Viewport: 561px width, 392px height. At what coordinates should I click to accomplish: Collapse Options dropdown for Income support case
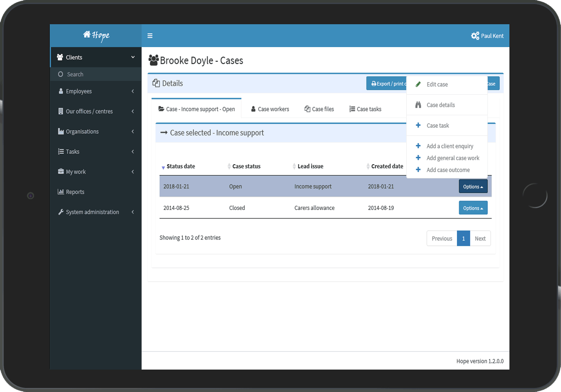[473, 187]
